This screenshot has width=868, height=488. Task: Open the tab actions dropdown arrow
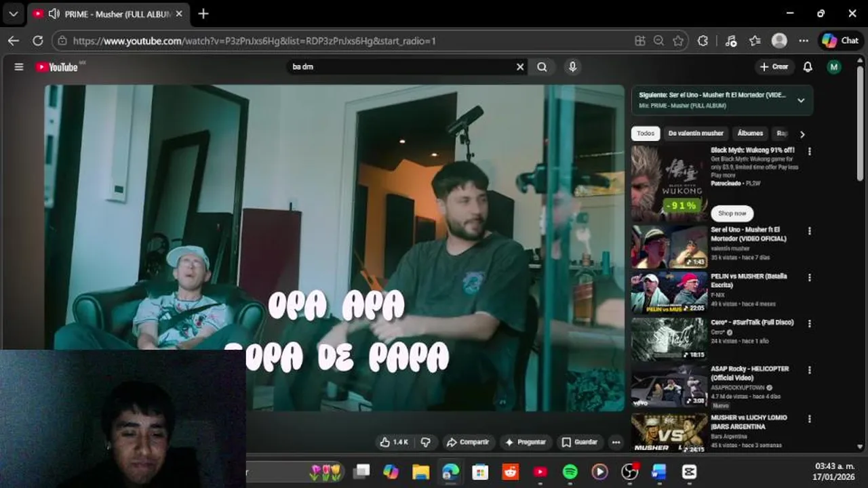pos(13,14)
